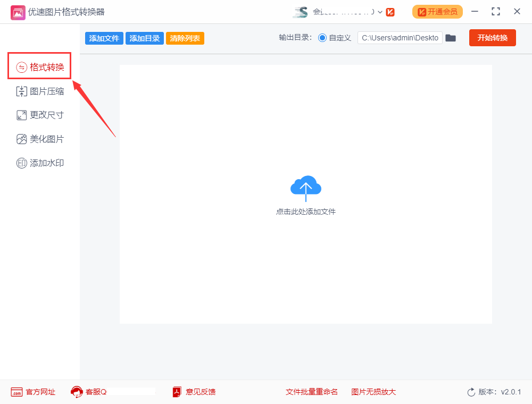This screenshot has width=532, height=404.
Task: Switch to the 更改尺寸 resize tool
Action: (x=40, y=114)
